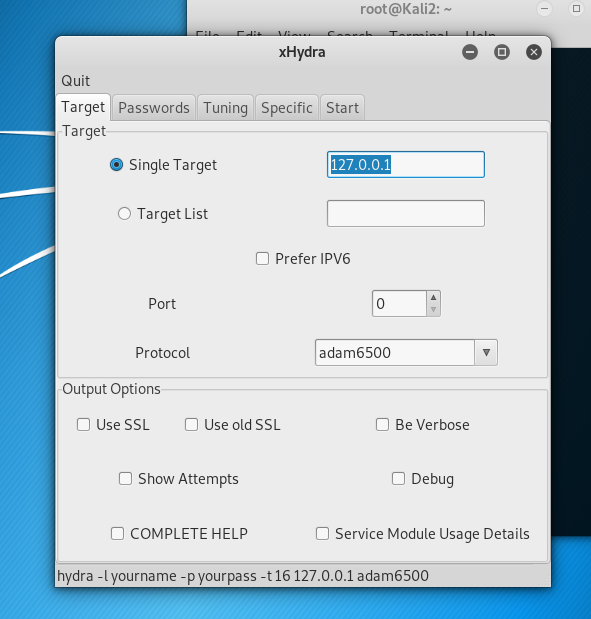Enable the Use old SSL checkbox
Image resolution: width=591 pixels, height=619 pixels.
pos(191,425)
